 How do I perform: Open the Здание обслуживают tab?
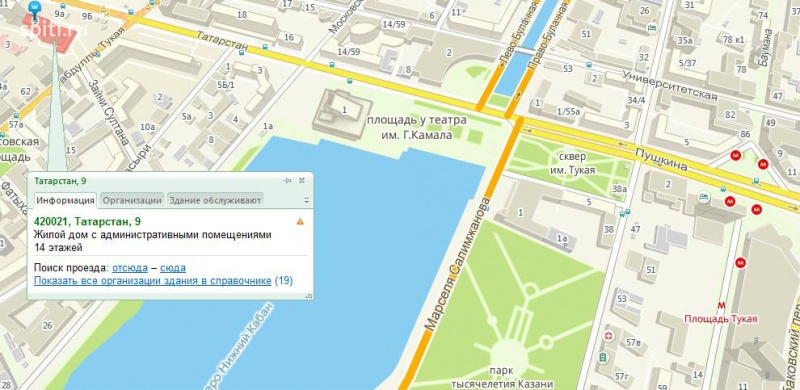[215, 200]
